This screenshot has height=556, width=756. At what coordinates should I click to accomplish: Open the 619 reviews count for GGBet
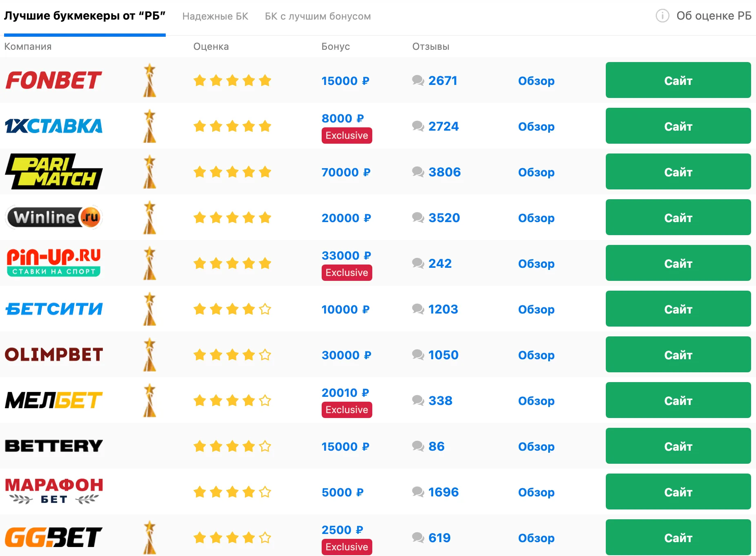coord(440,538)
